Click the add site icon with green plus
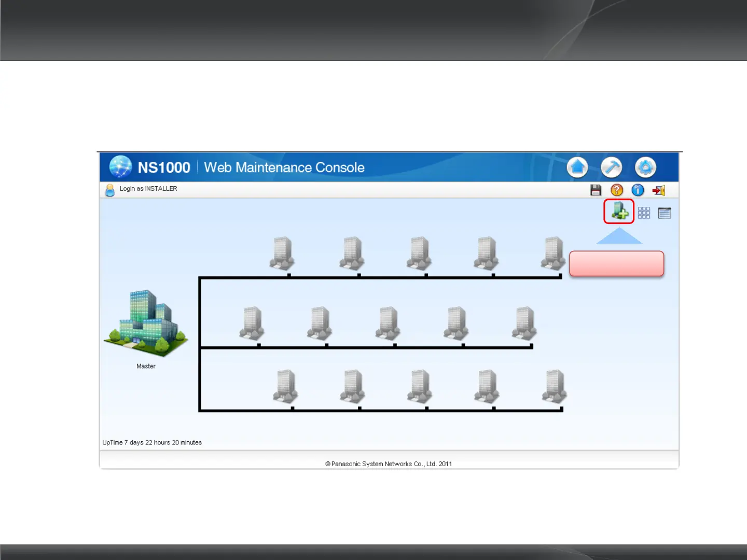Image resolution: width=747 pixels, height=560 pixels. (x=619, y=212)
